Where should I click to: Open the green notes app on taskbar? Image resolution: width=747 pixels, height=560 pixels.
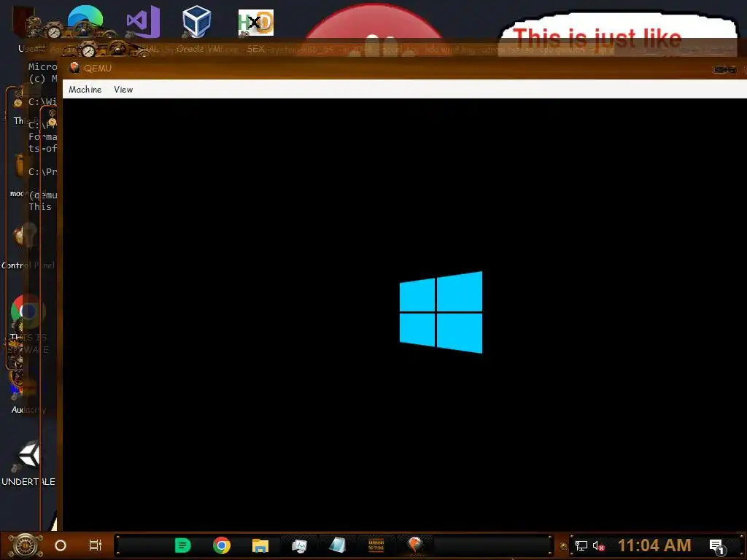click(x=183, y=545)
